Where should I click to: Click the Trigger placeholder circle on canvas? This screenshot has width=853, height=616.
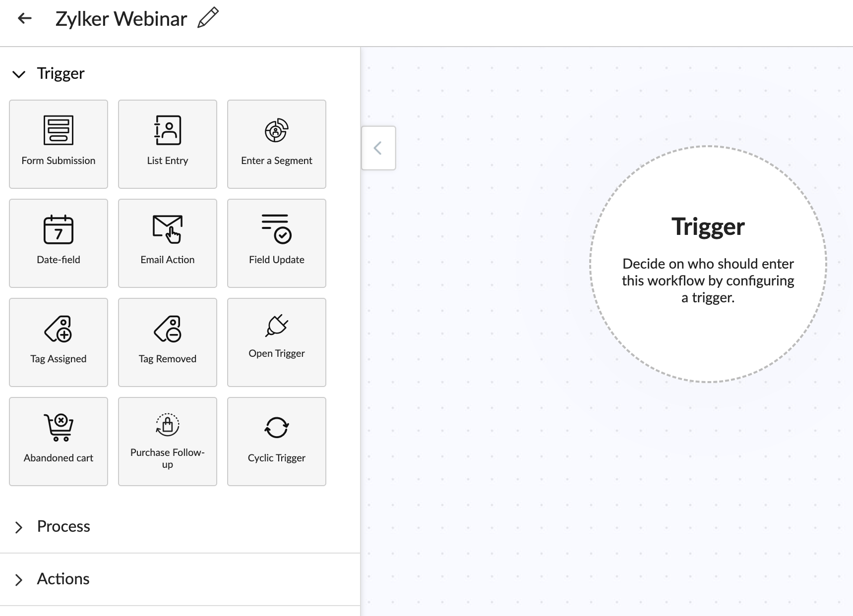(708, 264)
